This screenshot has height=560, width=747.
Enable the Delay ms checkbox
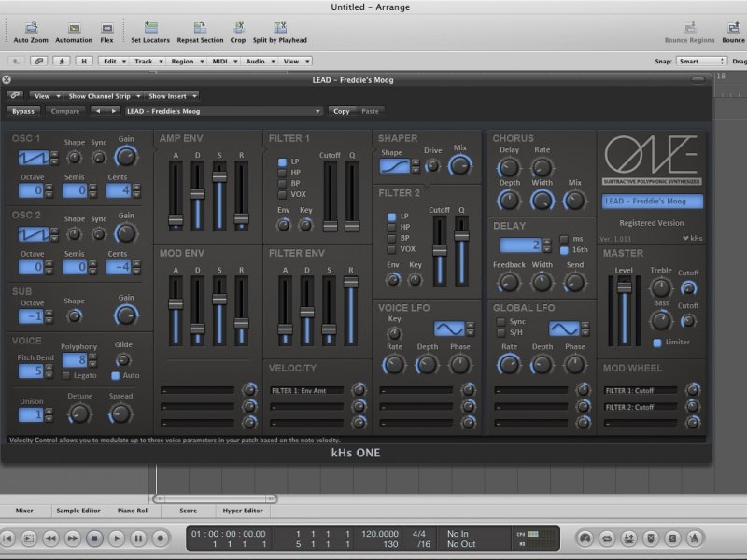coord(564,239)
